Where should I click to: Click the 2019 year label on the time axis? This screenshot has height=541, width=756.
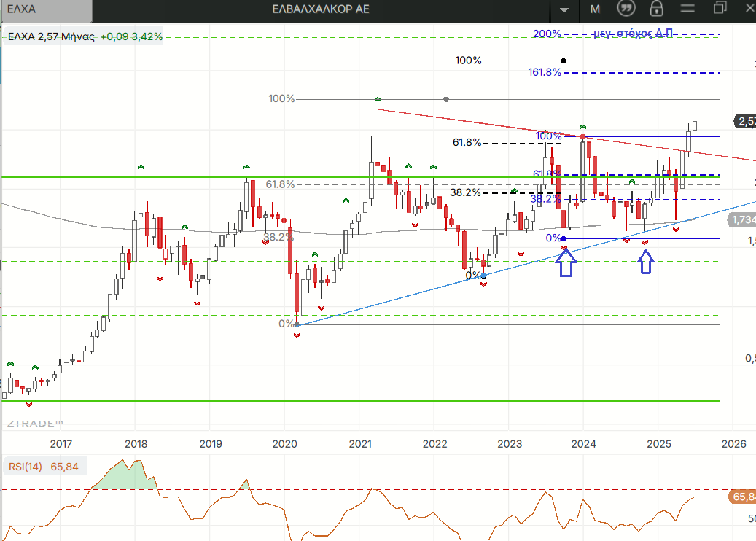coord(211,443)
